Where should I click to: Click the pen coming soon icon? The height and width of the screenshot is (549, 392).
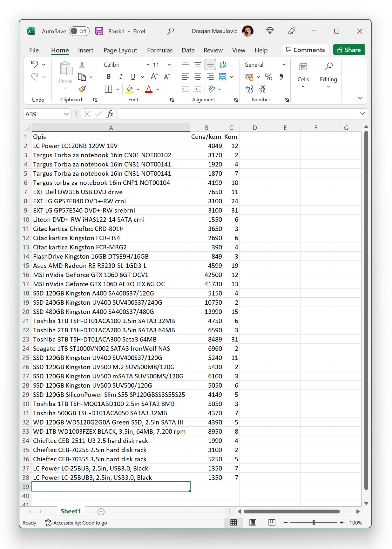(292, 30)
